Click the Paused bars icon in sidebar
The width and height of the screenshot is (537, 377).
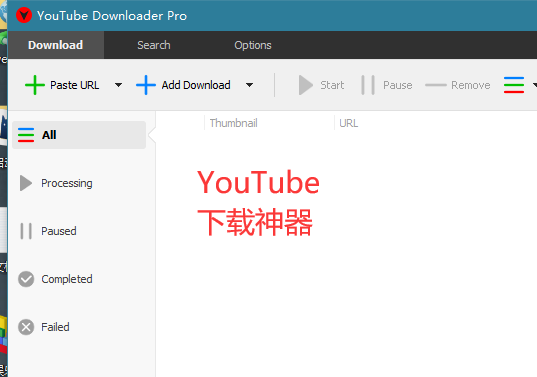coord(26,231)
